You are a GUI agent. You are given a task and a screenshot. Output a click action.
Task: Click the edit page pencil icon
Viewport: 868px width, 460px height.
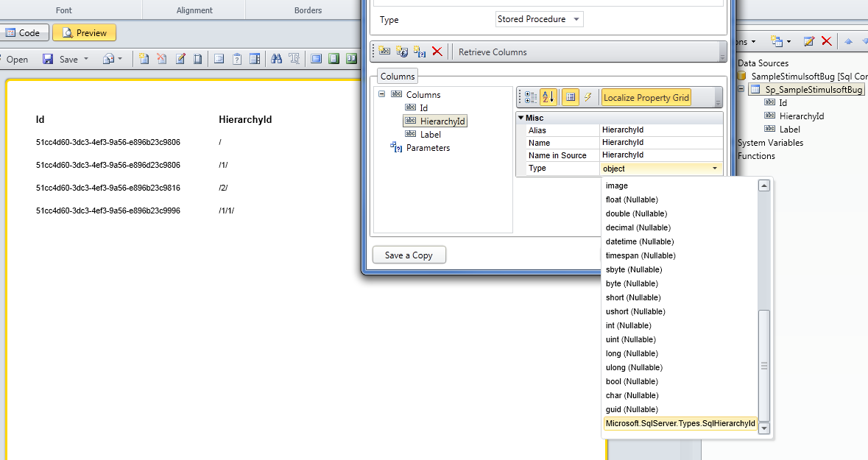pos(180,59)
